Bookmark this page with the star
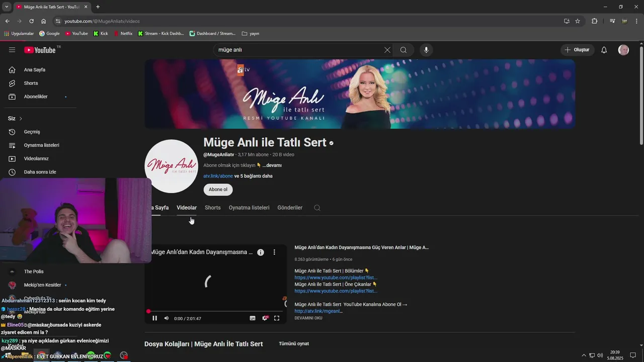The width and height of the screenshot is (644, 362). tap(578, 21)
